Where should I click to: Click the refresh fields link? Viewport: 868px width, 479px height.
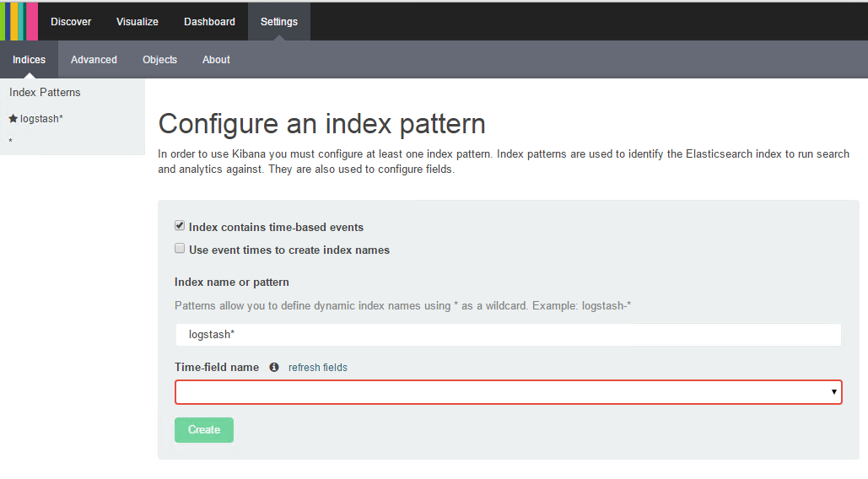coord(318,368)
